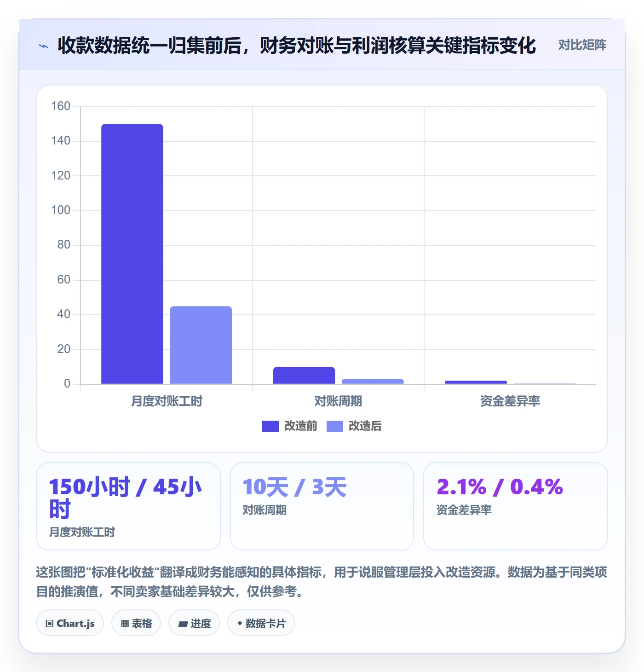Click the diamond icon in the 数据卡片 chip
644x672 pixels.
(x=240, y=623)
